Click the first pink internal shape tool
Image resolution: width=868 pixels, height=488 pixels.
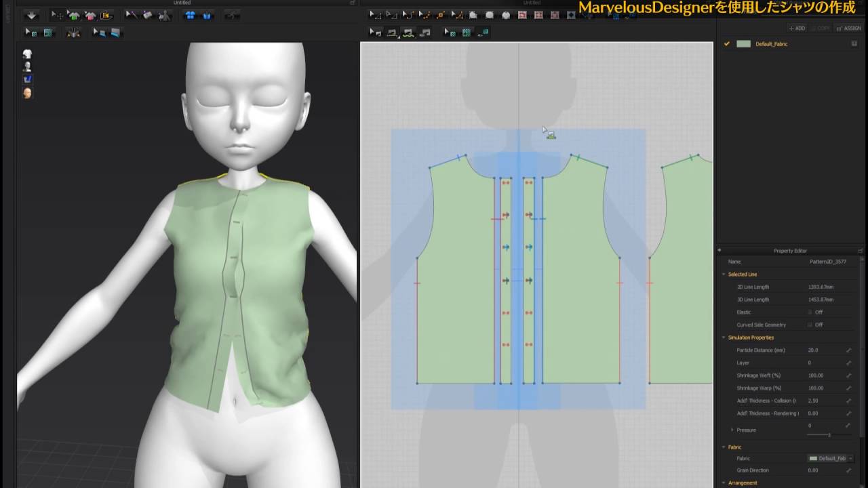pos(522,15)
